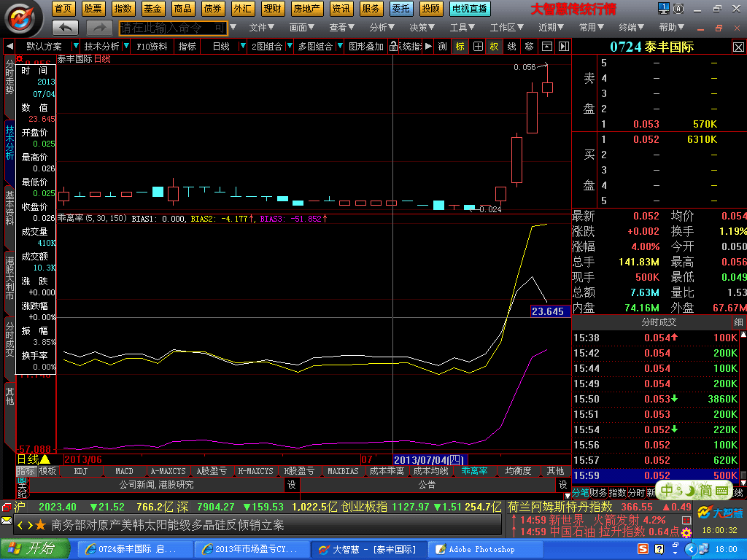Viewport: 747px width, 560px height.
Task: Select the 线 line drawing tool
Action: pyautogui.click(x=511, y=46)
